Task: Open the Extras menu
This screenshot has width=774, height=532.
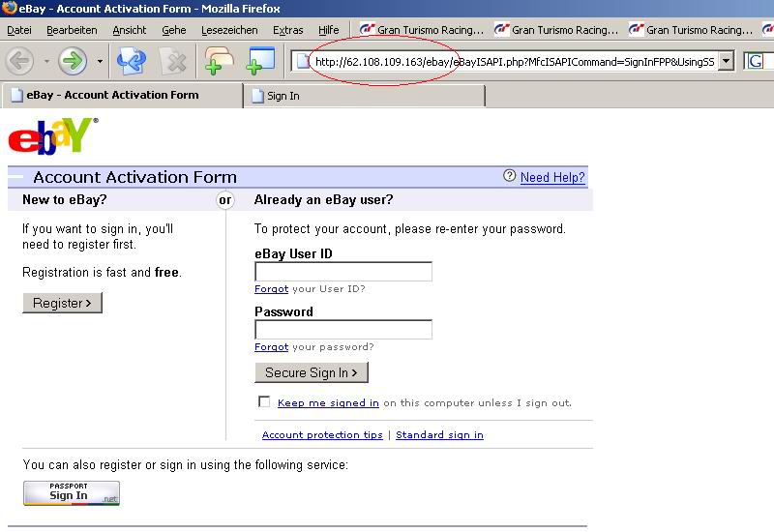Action: point(287,30)
